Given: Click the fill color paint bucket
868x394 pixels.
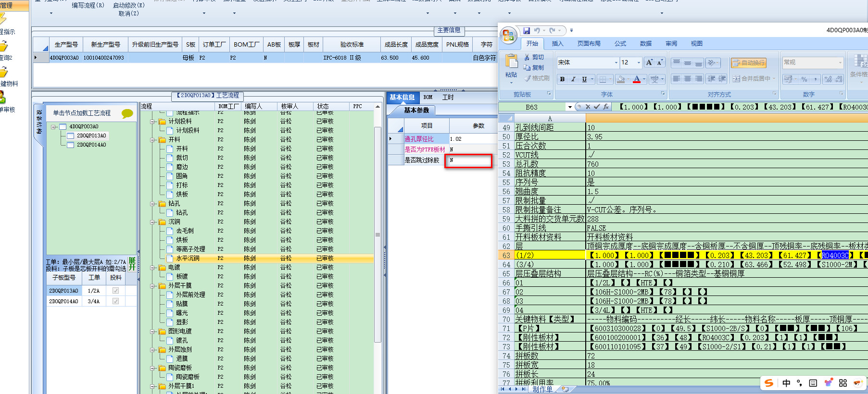Looking at the screenshot, I should click(x=621, y=79).
